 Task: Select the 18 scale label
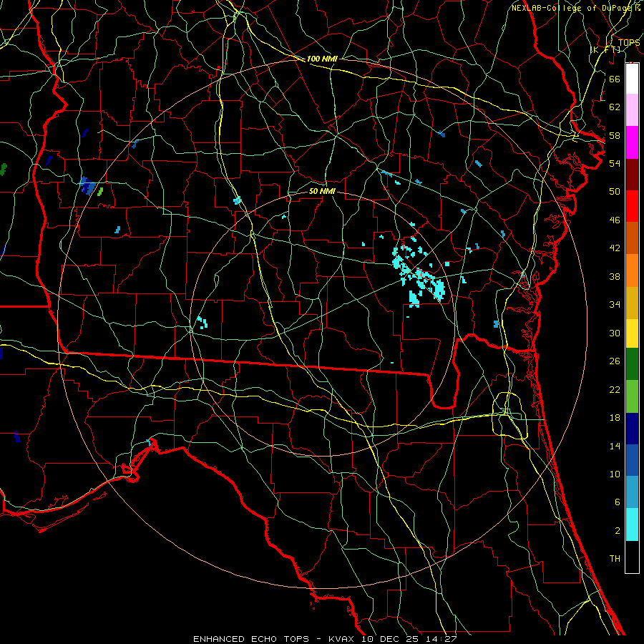tap(615, 418)
